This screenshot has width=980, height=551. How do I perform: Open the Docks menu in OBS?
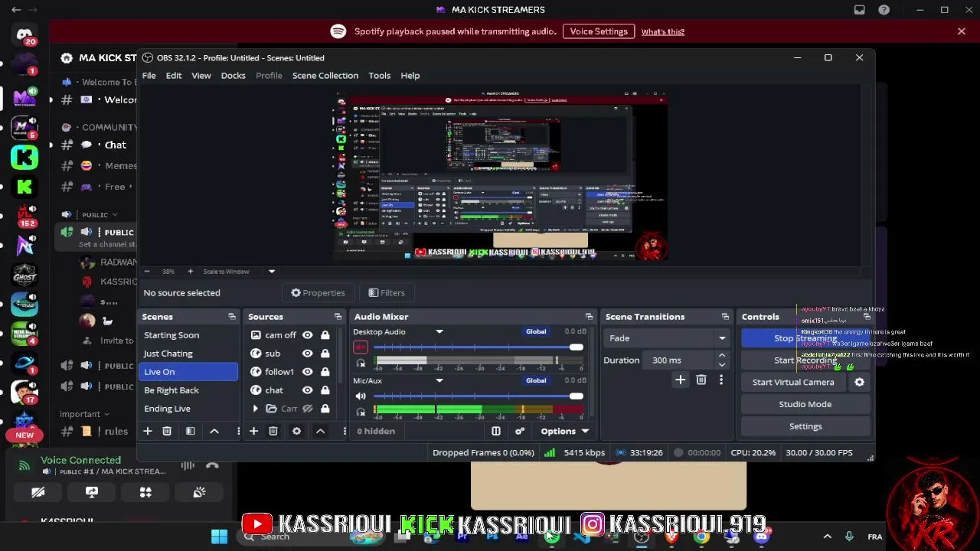(x=234, y=76)
